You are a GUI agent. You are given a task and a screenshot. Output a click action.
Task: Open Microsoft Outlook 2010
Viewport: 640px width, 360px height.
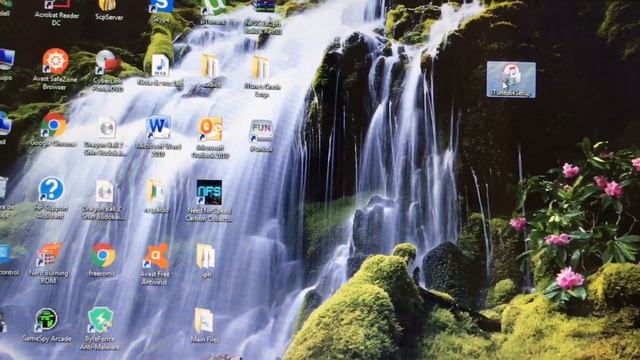(x=210, y=137)
